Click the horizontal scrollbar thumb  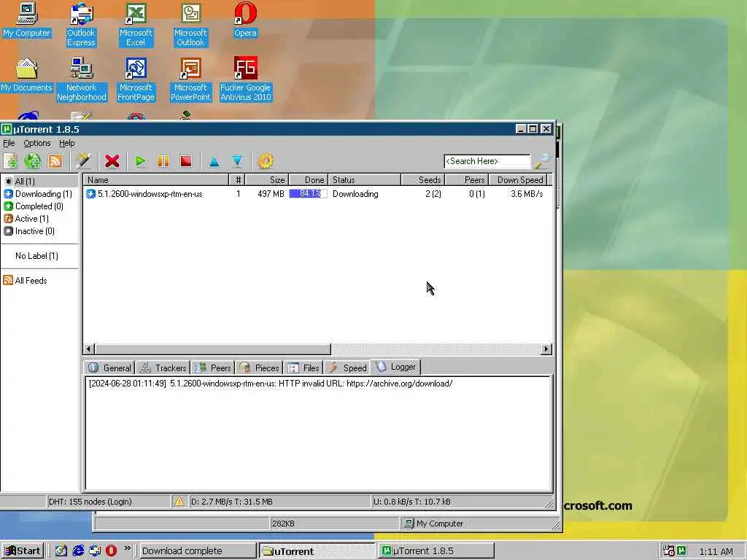click(x=212, y=349)
